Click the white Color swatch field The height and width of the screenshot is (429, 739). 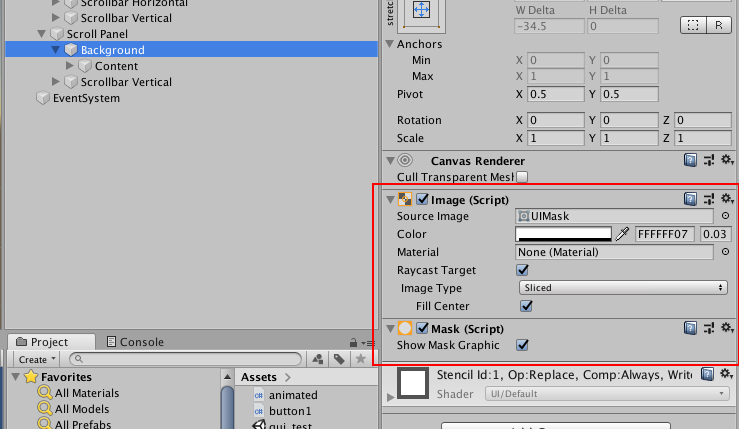[563, 234]
